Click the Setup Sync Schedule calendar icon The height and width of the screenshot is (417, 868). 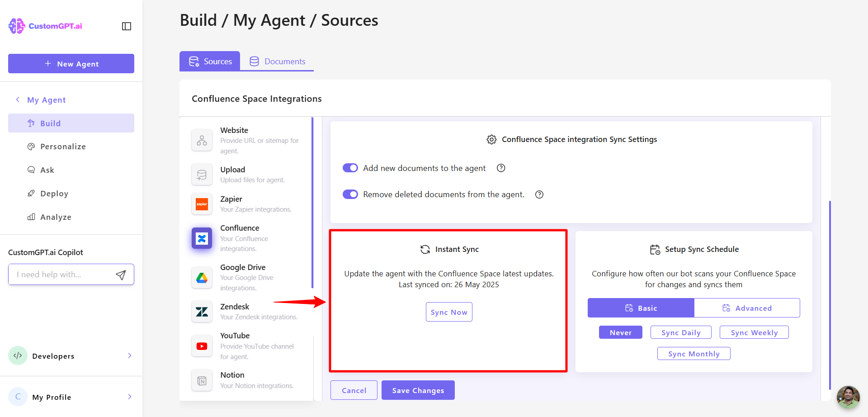[655, 250]
